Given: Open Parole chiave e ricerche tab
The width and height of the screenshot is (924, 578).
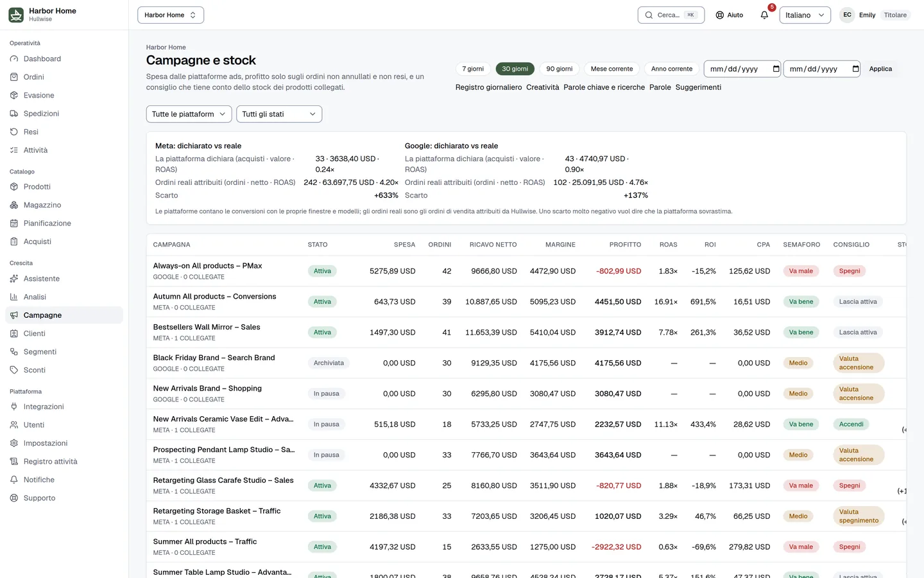Looking at the screenshot, I should click(604, 87).
